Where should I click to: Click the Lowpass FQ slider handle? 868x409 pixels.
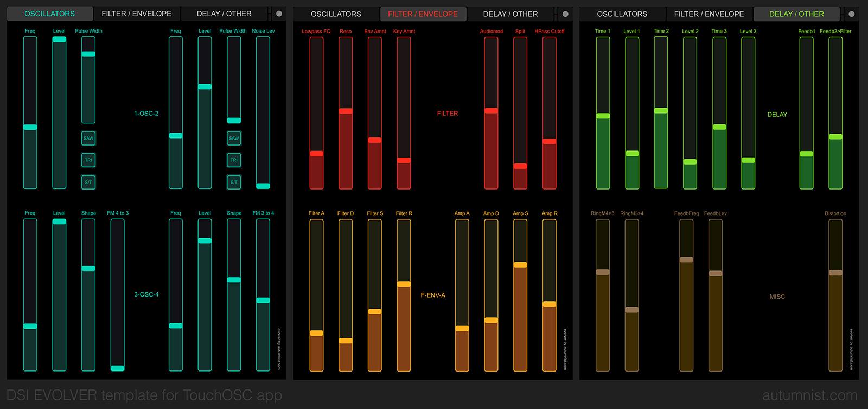[x=316, y=154]
